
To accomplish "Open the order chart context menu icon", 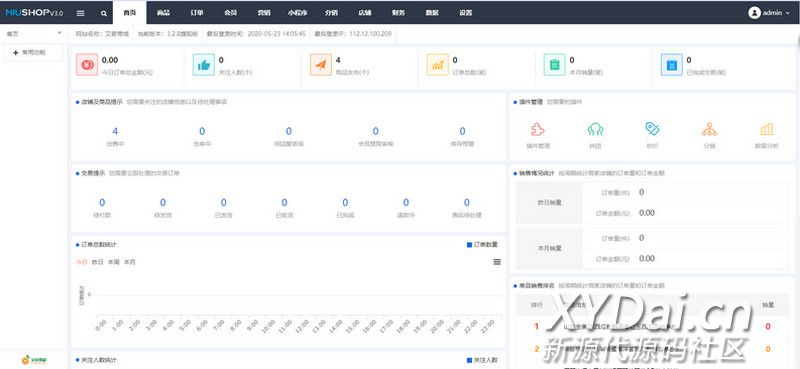I will (497, 262).
